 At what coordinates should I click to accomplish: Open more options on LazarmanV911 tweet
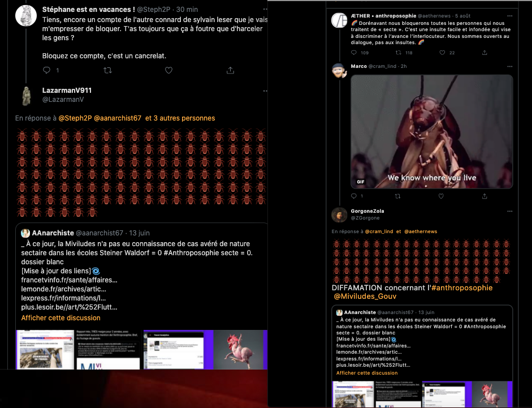[x=265, y=91]
